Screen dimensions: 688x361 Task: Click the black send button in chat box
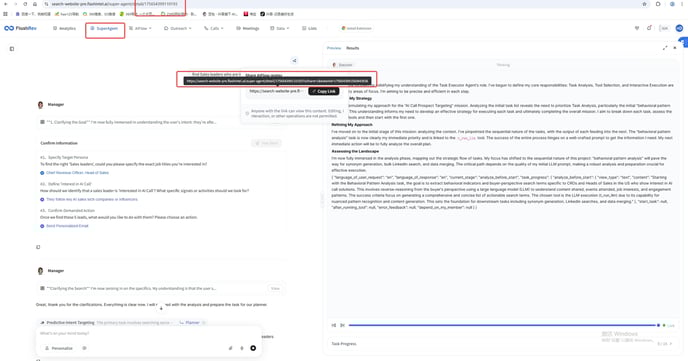(x=253, y=348)
